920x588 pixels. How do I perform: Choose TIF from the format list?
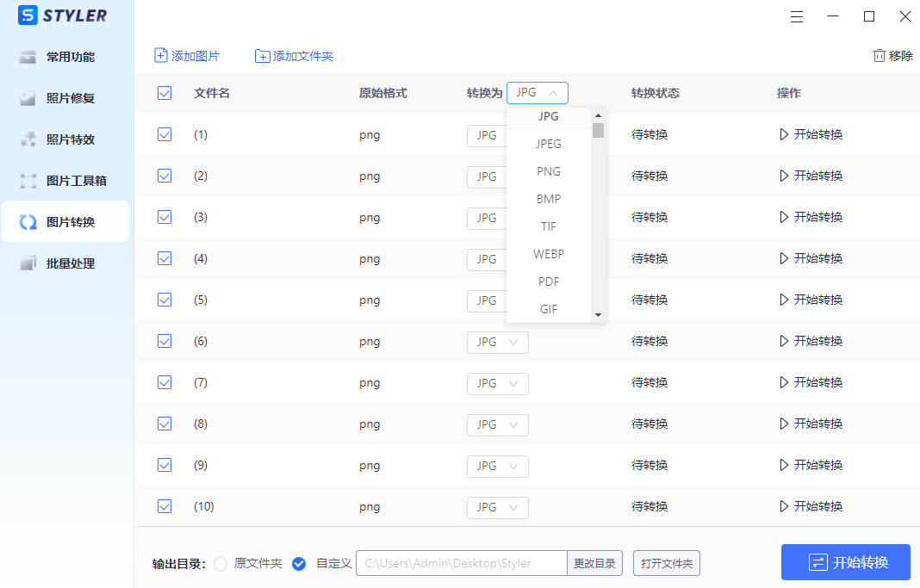tap(549, 226)
